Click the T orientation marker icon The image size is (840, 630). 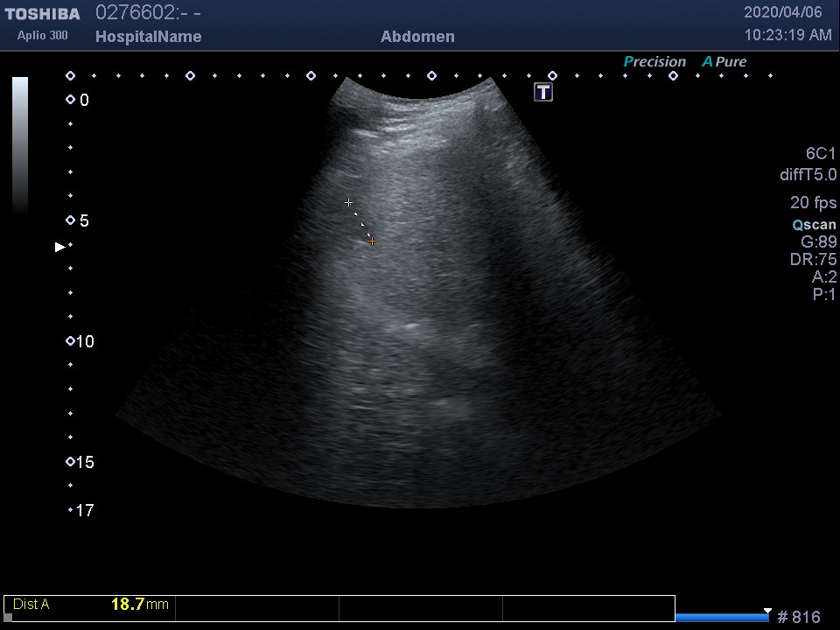(543, 92)
